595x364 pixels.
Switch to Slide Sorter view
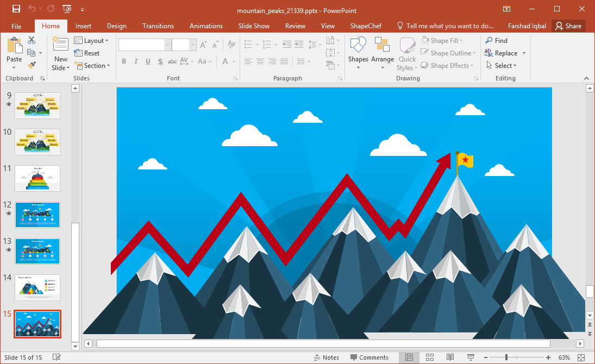click(x=430, y=357)
